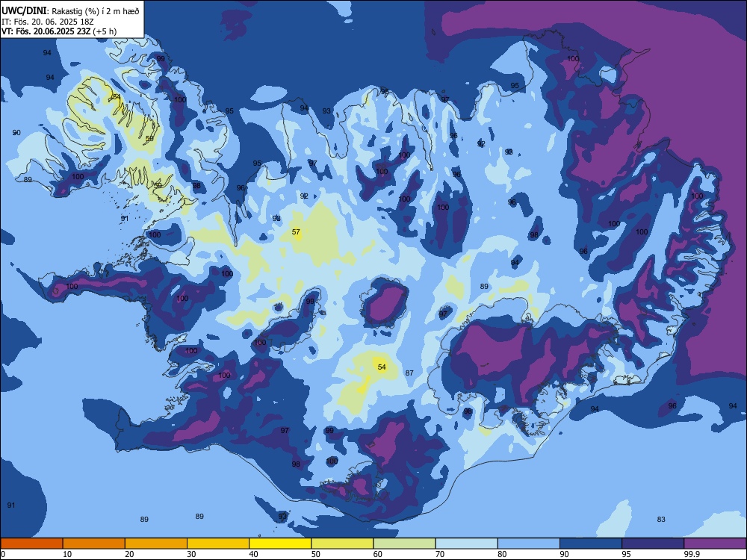Select the 20–30 legend color swatch

point(156,544)
